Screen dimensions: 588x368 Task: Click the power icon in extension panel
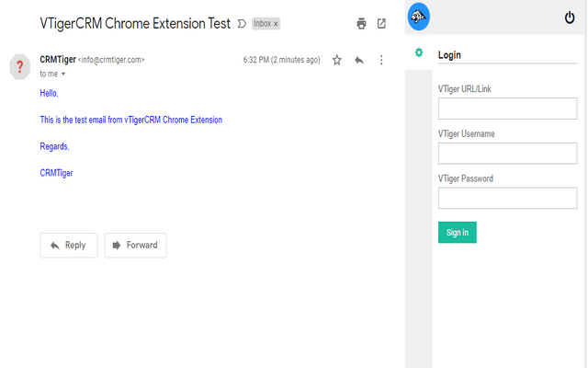pos(570,17)
